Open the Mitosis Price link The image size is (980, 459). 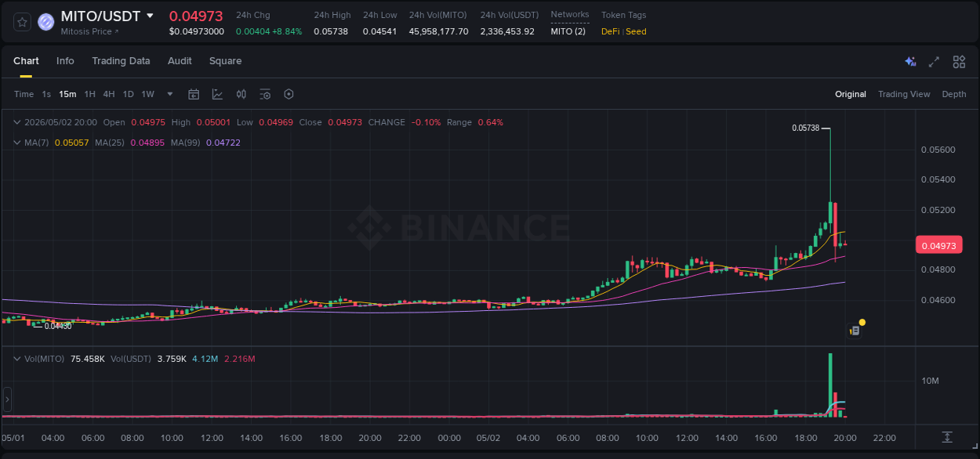pyautogui.click(x=89, y=31)
